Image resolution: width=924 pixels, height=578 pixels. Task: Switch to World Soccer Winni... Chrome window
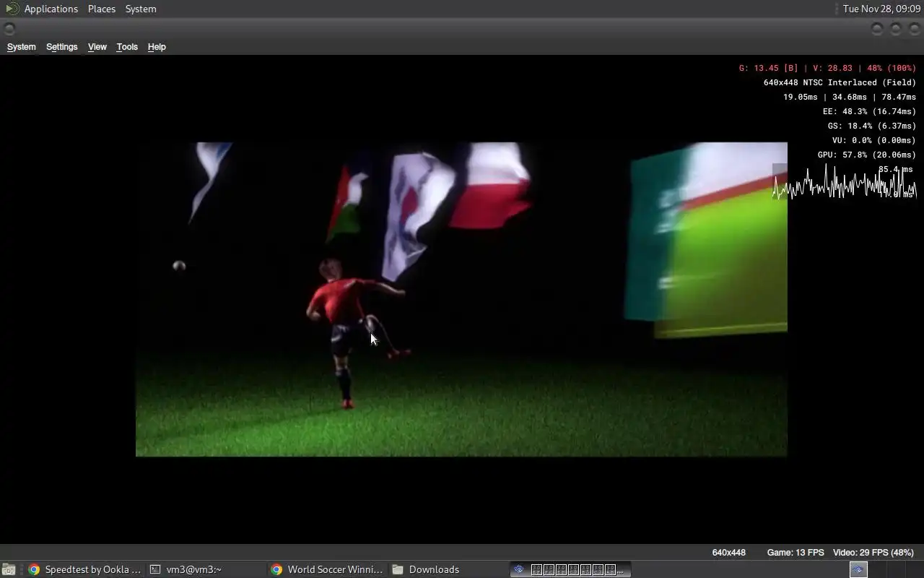[328, 569]
